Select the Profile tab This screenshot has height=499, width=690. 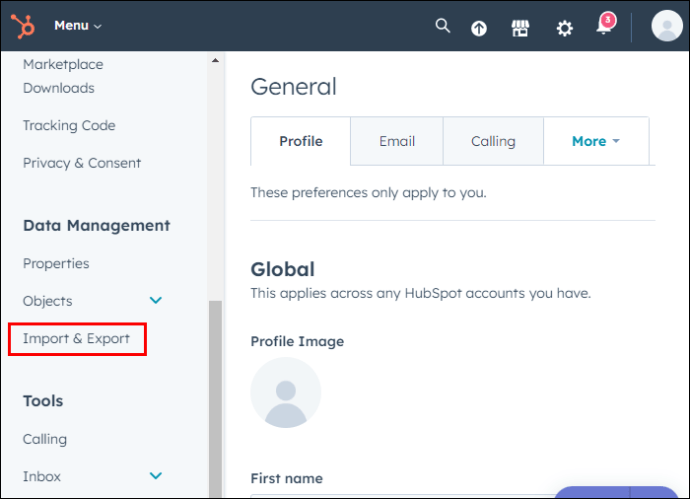(301, 141)
